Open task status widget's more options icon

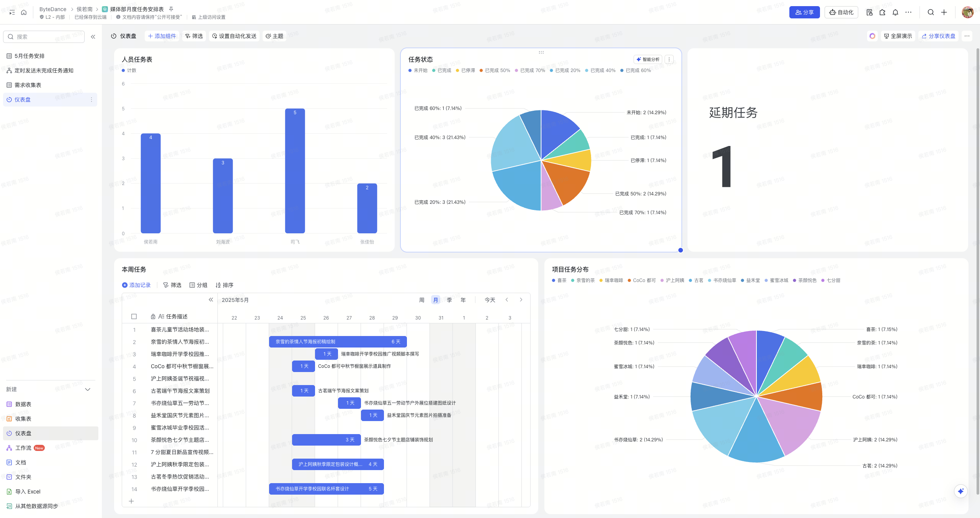(669, 59)
